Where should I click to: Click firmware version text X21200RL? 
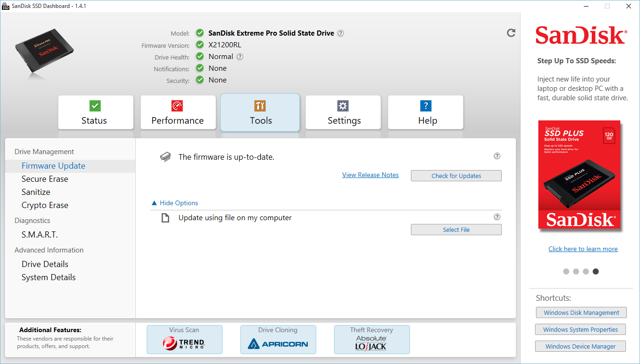[225, 45]
